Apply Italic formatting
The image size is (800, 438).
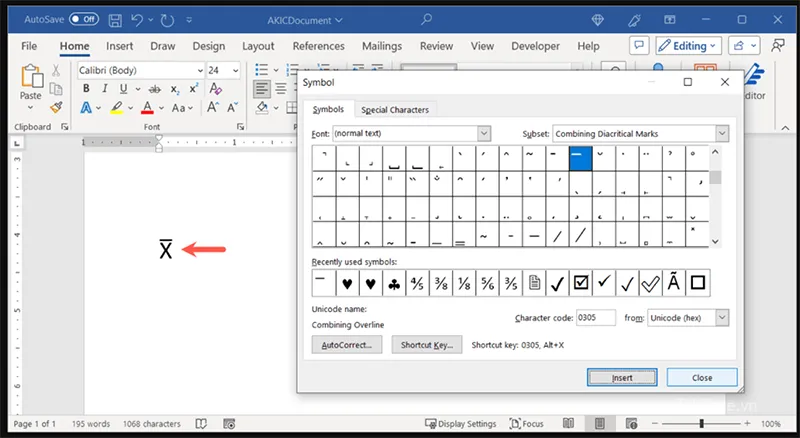105,89
